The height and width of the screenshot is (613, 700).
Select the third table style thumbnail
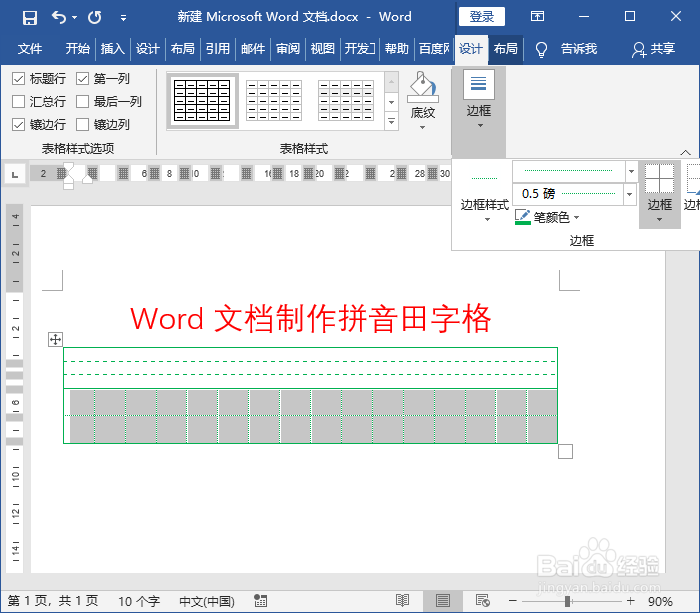coord(346,100)
